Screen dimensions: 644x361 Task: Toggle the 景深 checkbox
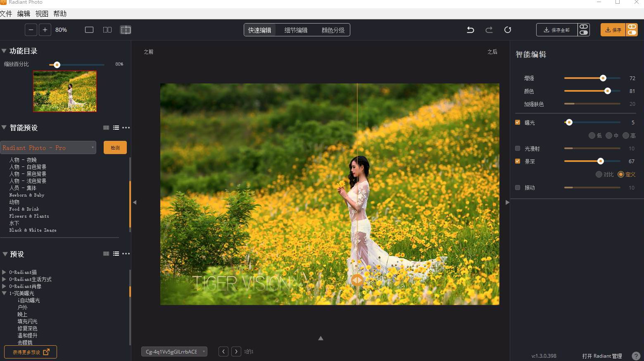pyautogui.click(x=518, y=161)
